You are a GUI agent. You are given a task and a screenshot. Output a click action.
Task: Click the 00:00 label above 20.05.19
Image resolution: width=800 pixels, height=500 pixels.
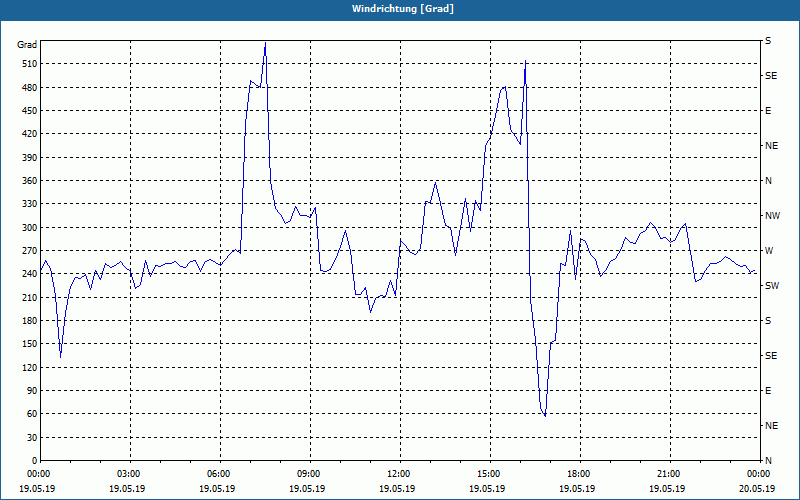click(757, 474)
